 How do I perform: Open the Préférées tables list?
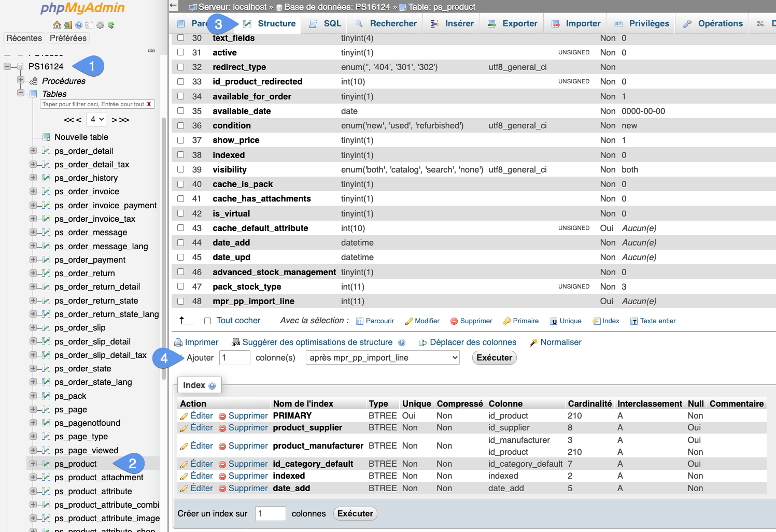pos(68,38)
